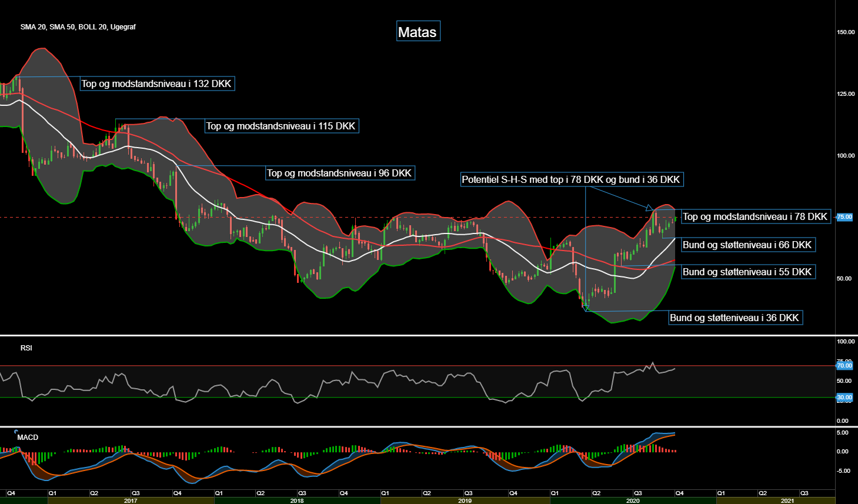Click the Q1 marker starting year 2019
The image size is (858, 504).
pyautogui.click(x=385, y=493)
